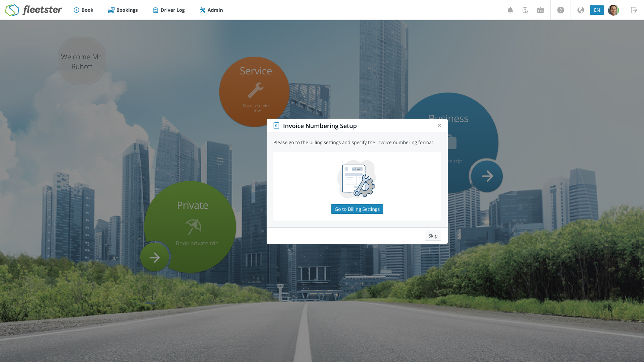The width and height of the screenshot is (644, 362).
Task: Click the invoice icon in dialog title
Action: 276,125
